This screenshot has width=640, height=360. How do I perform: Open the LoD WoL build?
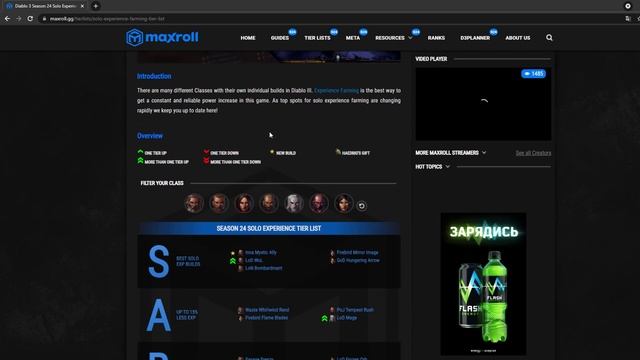tap(254, 260)
